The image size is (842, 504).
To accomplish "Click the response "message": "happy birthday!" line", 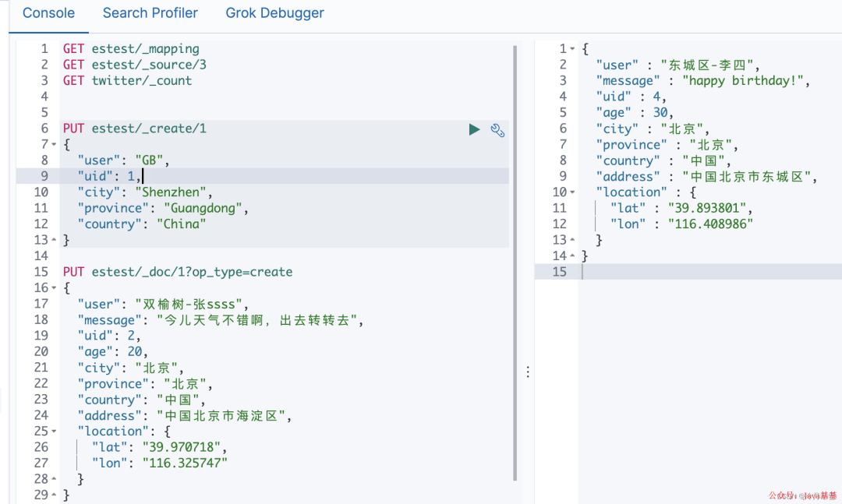I will (x=703, y=80).
